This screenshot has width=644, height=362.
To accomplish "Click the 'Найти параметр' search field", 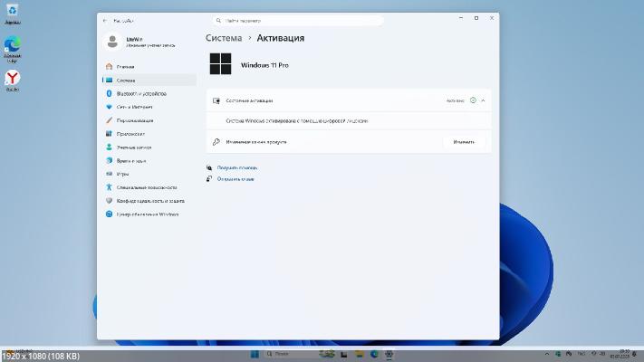I will point(298,20).
